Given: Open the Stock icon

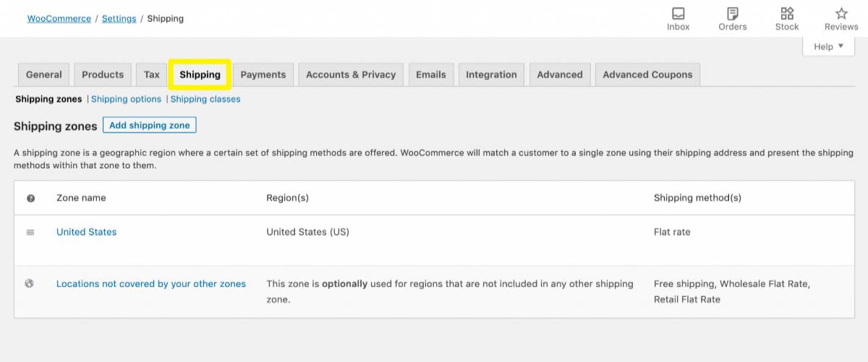Looking at the screenshot, I should 787,14.
